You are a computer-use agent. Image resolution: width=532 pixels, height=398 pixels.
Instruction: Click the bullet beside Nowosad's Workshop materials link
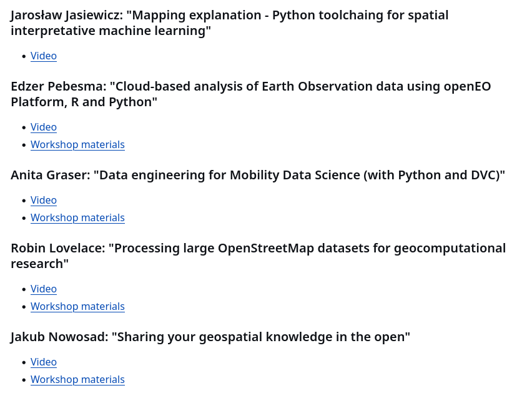[24, 380]
